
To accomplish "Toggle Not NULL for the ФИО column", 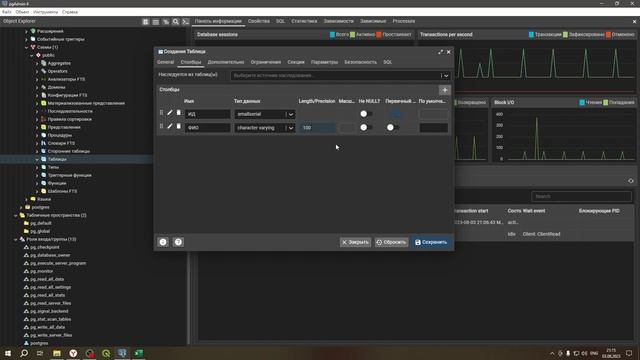I will (x=366, y=127).
